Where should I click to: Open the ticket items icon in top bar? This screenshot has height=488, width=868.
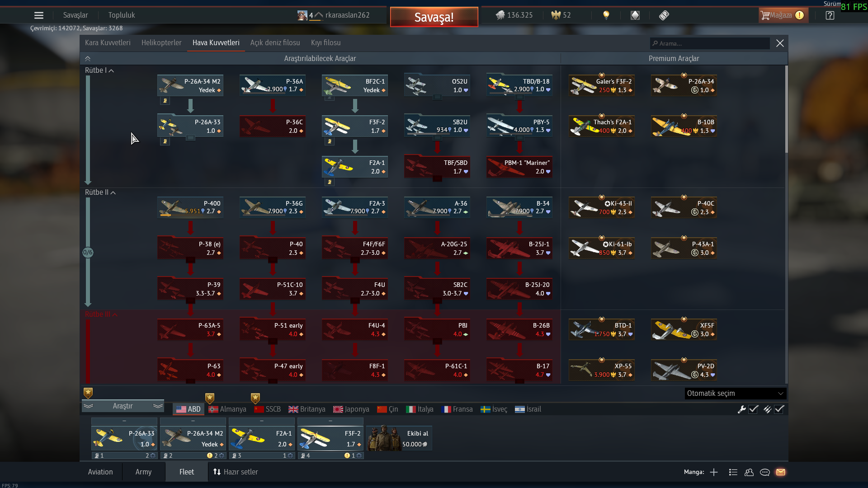[664, 15]
